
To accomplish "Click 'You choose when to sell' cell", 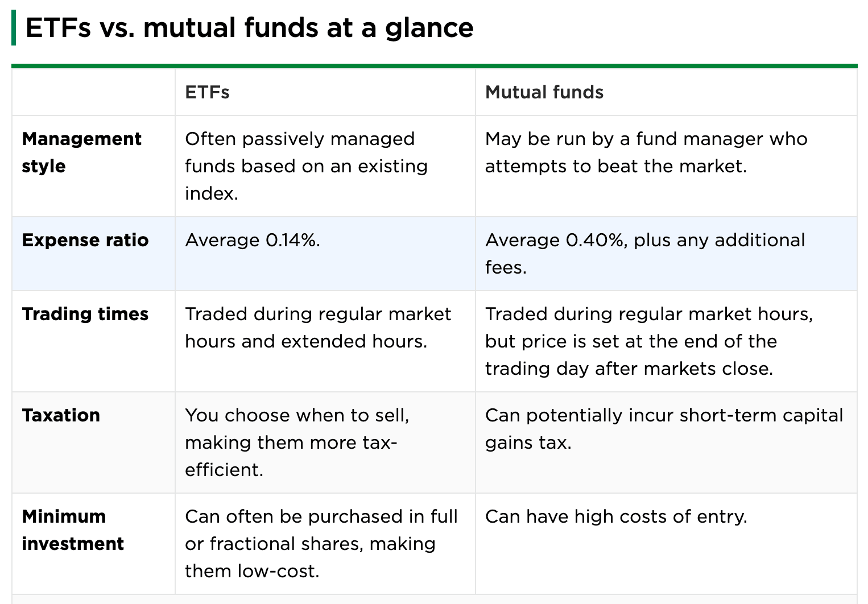I will [x=297, y=442].
